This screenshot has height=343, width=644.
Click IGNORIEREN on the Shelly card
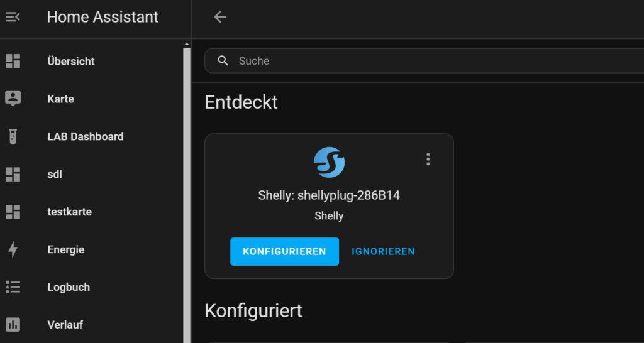click(383, 251)
